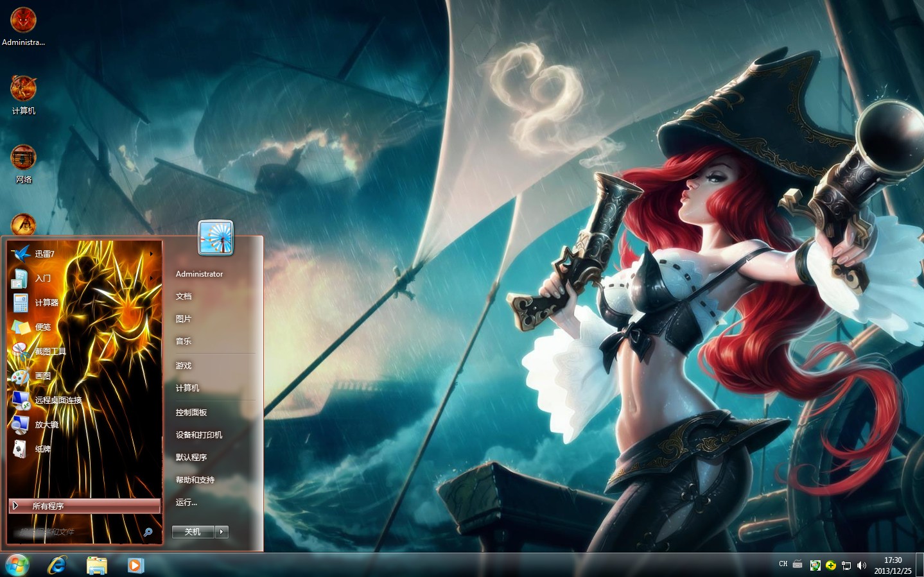Open the Administrator desktop icon
This screenshot has width=924, height=577.
coord(23,26)
